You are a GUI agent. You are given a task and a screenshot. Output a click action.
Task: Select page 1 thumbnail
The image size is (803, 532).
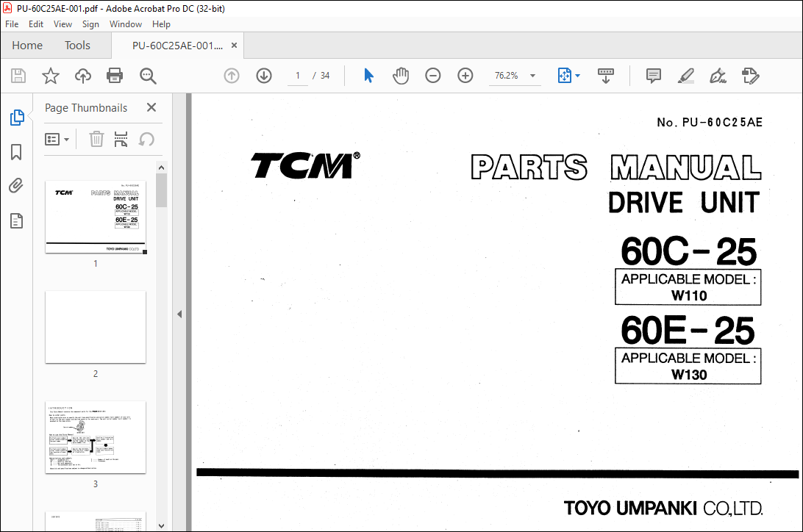coord(96,217)
